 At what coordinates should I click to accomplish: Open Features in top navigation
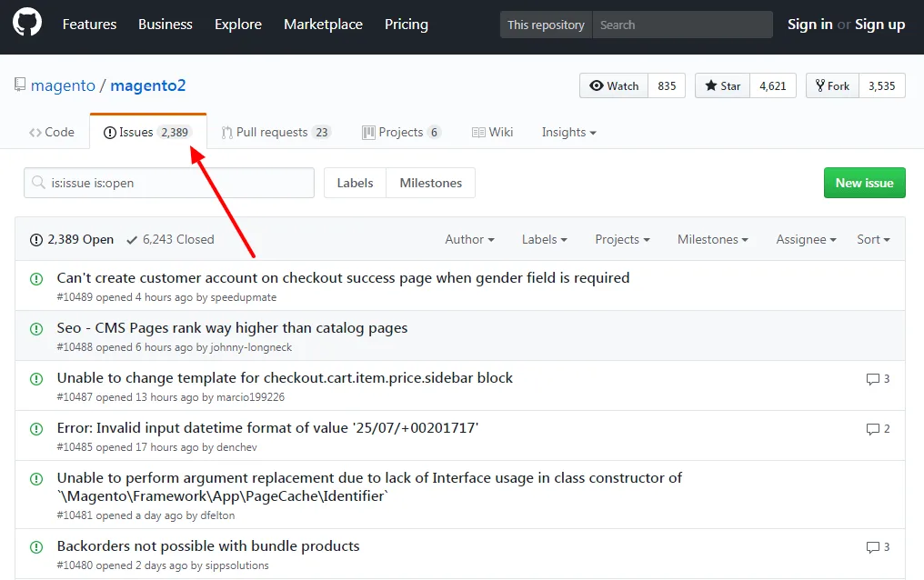[89, 25]
